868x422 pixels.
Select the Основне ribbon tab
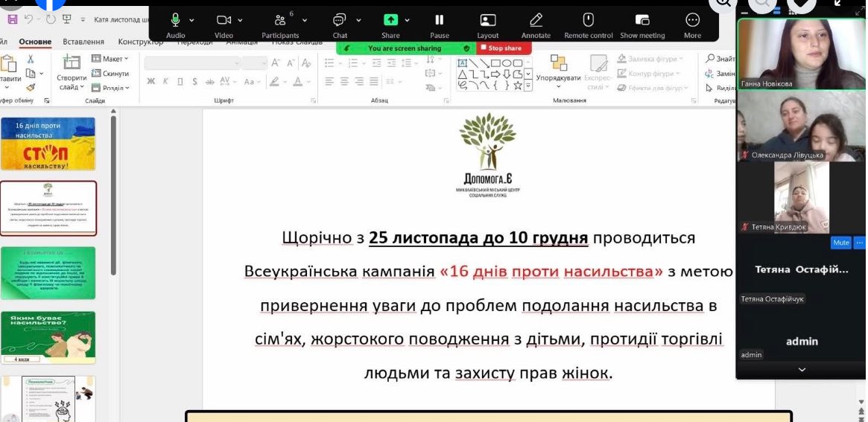point(35,42)
